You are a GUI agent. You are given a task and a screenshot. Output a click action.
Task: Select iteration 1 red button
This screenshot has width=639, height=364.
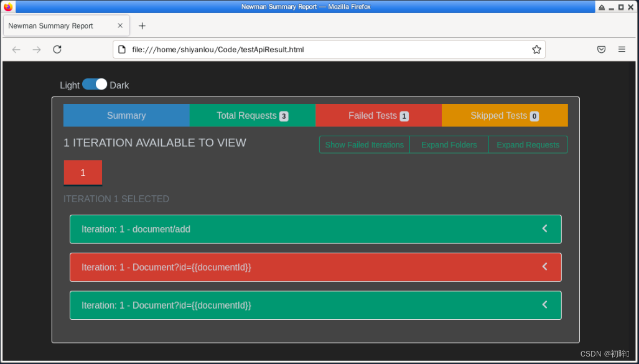83,173
